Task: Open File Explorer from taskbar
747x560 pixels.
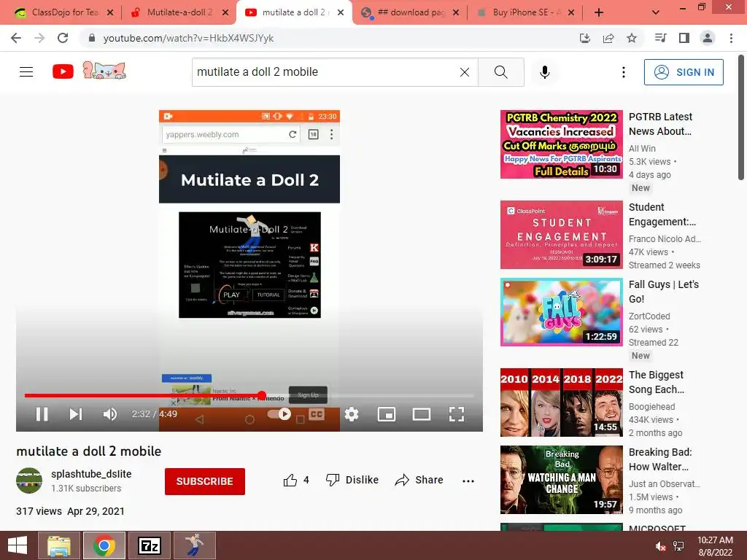Action: pyautogui.click(x=58, y=545)
